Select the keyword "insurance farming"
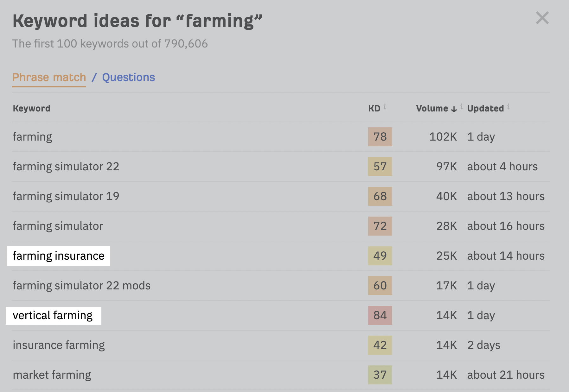Viewport: 569px width, 392px height. [x=58, y=345]
